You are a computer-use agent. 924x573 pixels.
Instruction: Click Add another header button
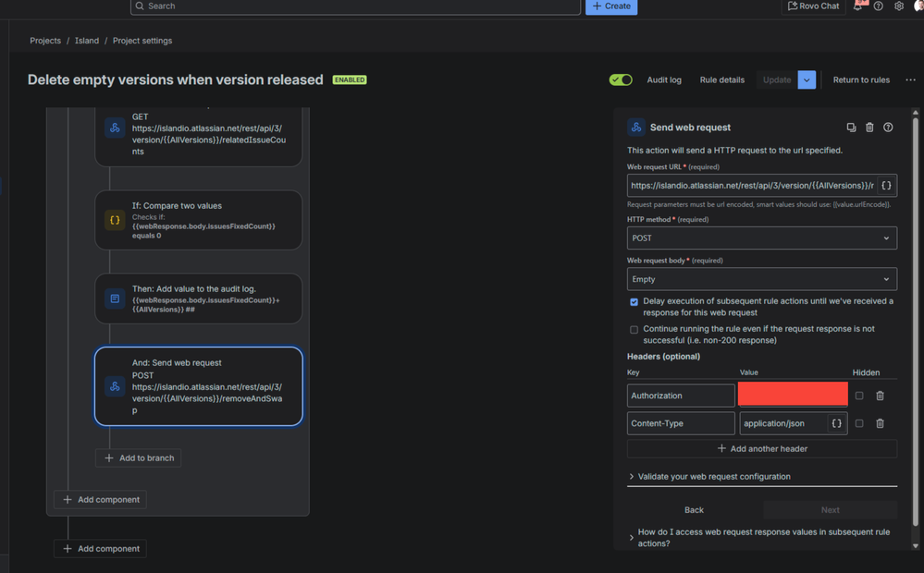coord(761,448)
